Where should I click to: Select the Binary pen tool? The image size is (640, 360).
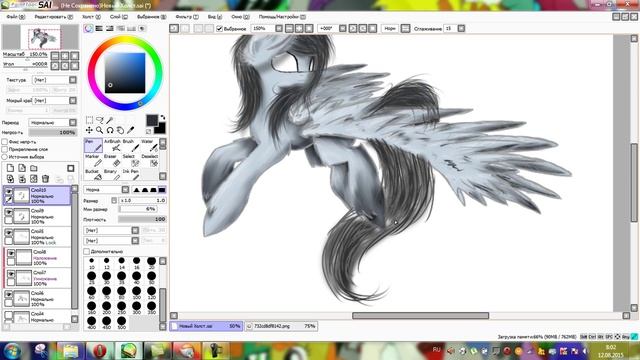coord(112,175)
